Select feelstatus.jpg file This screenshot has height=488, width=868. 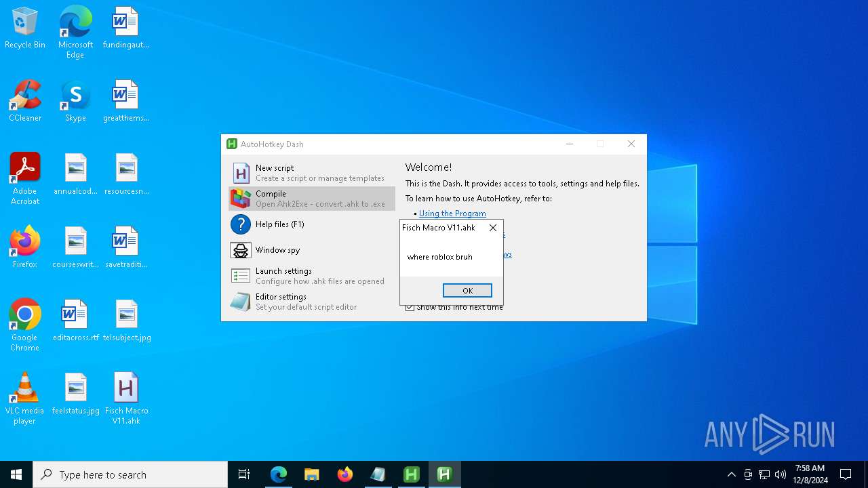[75, 394]
